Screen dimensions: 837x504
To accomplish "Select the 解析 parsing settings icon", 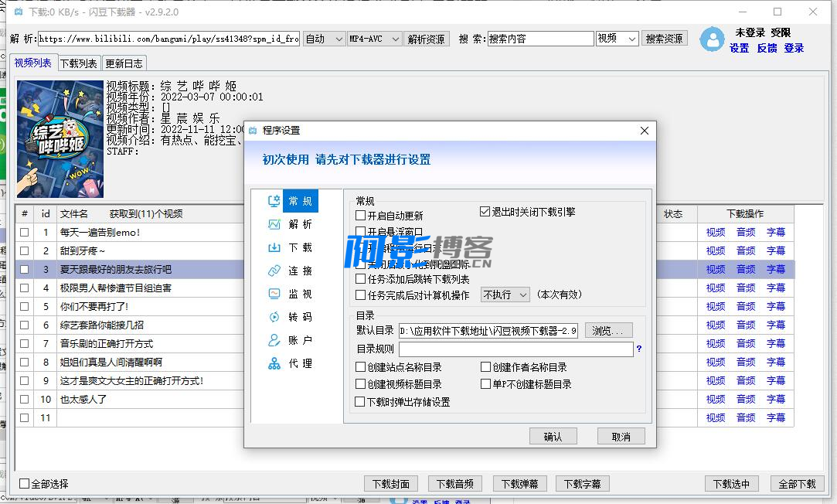I will click(274, 224).
